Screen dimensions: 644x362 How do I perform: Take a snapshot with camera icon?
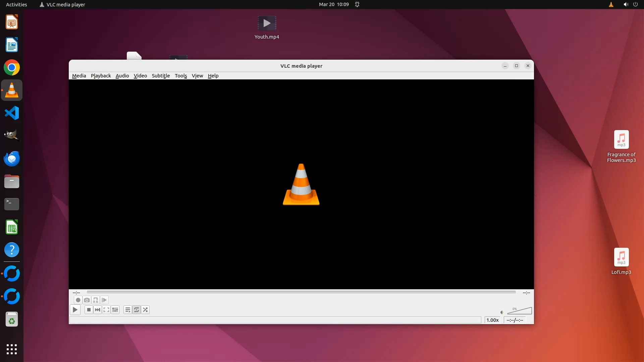[x=87, y=300]
